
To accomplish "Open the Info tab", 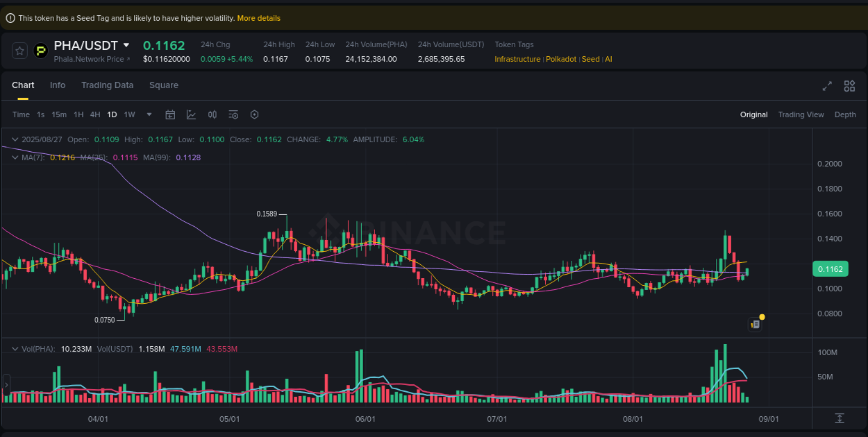I will [58, 85].
